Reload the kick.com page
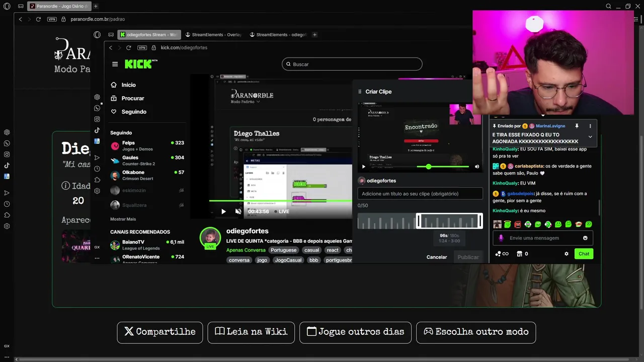The image size is (644, 362). [129, 48]
